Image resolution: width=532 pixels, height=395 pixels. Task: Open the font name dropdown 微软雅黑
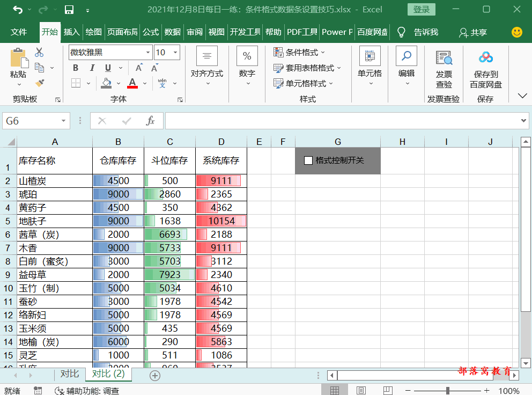tap(148, 52)
